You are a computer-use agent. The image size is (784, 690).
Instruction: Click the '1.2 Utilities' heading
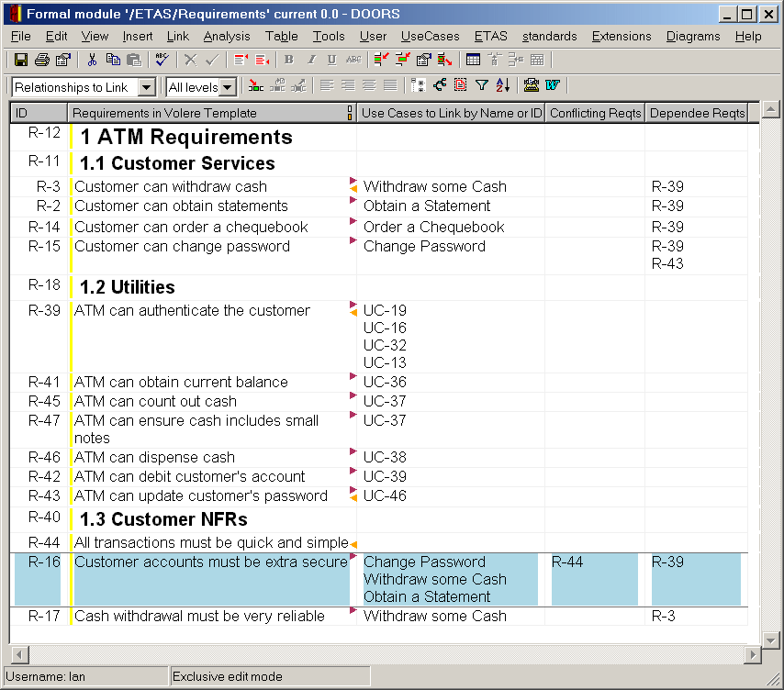(128, 287)
